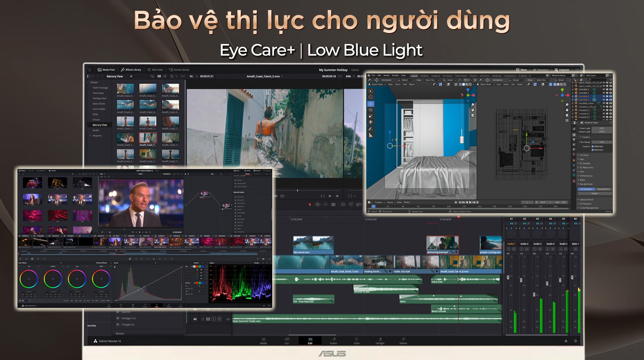This screenshot has height=360, width=644.
Task: Click the orthographic grid icon in the right viewport
Action: [x=567, y=120]
